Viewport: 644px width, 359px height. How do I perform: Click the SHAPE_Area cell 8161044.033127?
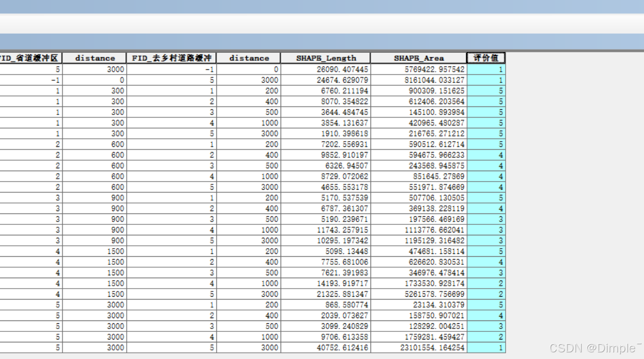(x=419, y=80)
